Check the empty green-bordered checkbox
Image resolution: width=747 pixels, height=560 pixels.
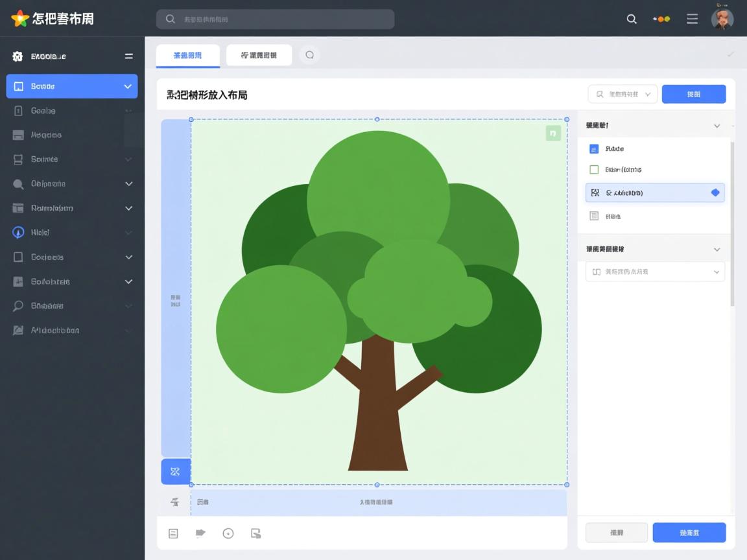pyautogui.click(x=594, y=170)
